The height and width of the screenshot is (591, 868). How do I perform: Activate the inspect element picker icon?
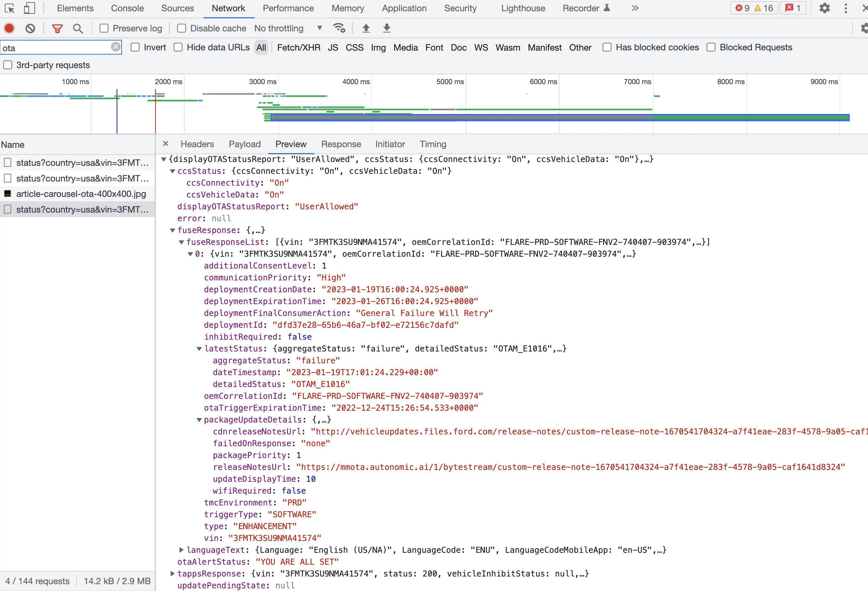10,8
